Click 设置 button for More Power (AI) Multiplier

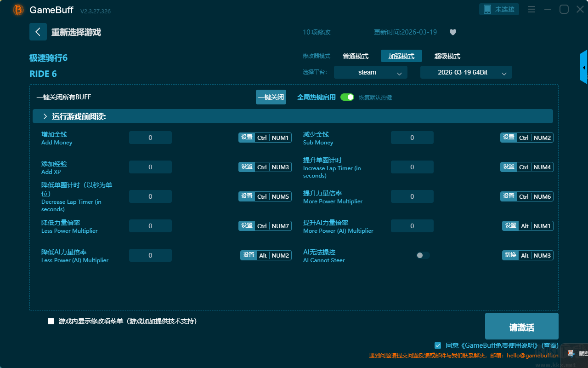[x=511, y=226]
